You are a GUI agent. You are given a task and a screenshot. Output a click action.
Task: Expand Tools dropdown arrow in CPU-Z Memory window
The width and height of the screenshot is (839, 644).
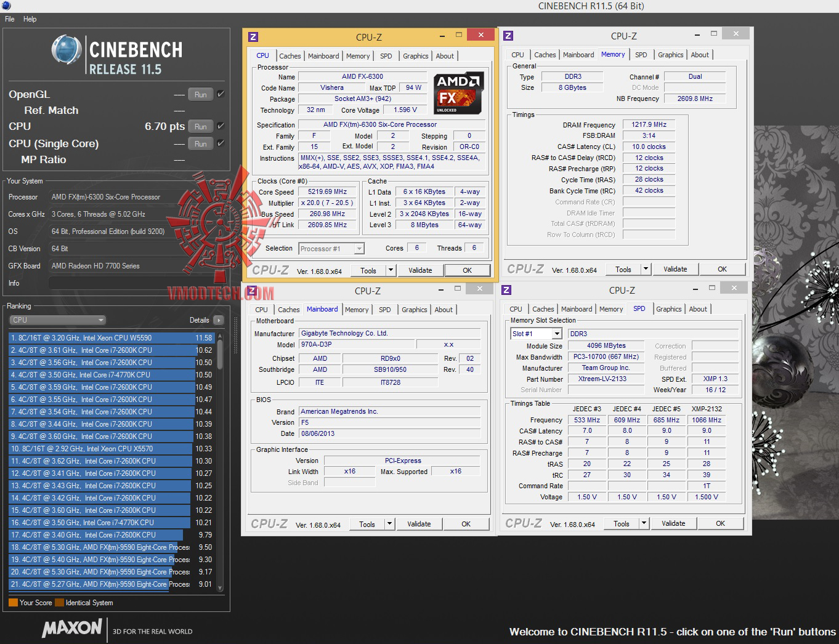646,269
